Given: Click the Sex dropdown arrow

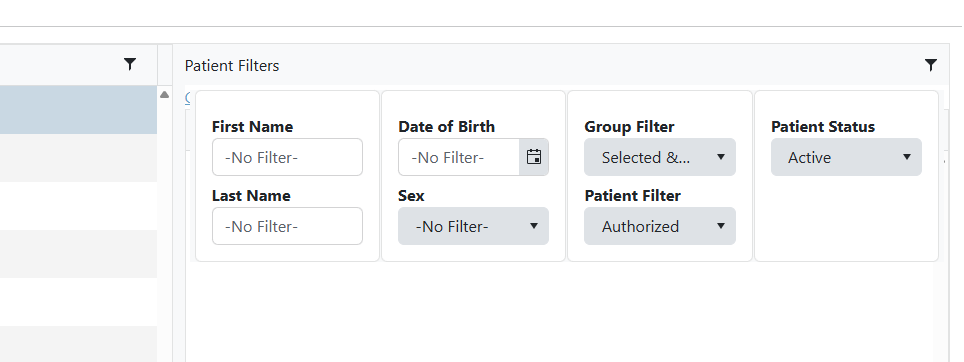Looking at the screenshot, I should (x=534, y=226).
